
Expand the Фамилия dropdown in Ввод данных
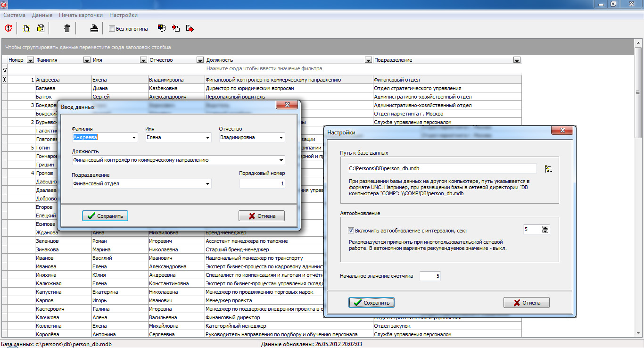tap(134, 138)
